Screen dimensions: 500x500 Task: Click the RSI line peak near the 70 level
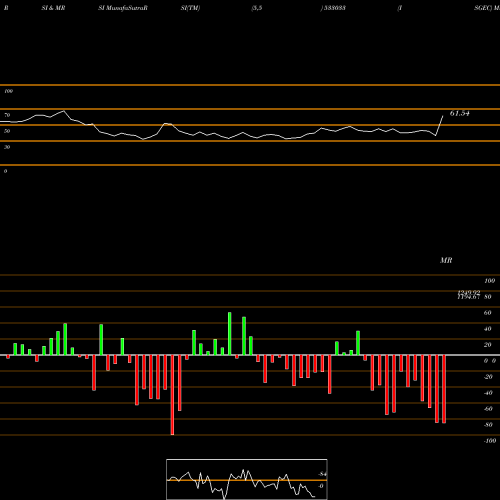point(64,111)
